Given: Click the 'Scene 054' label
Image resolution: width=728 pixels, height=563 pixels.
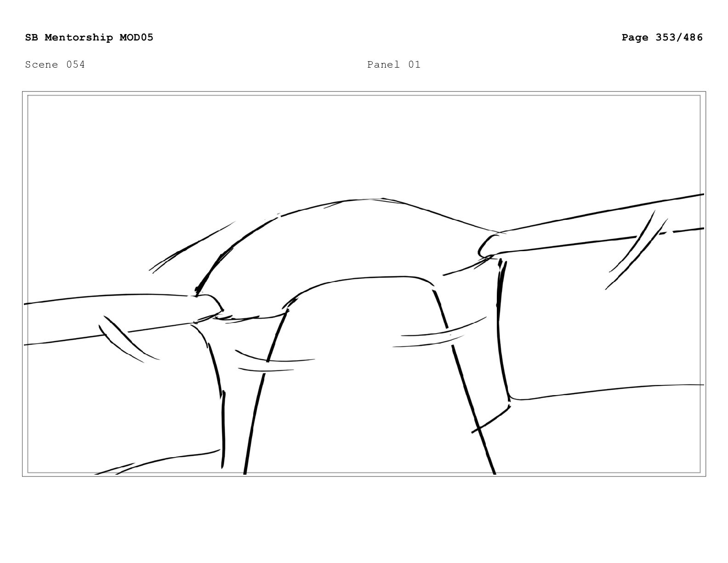Looking at the screenshot, I should (x=55, y=64).
